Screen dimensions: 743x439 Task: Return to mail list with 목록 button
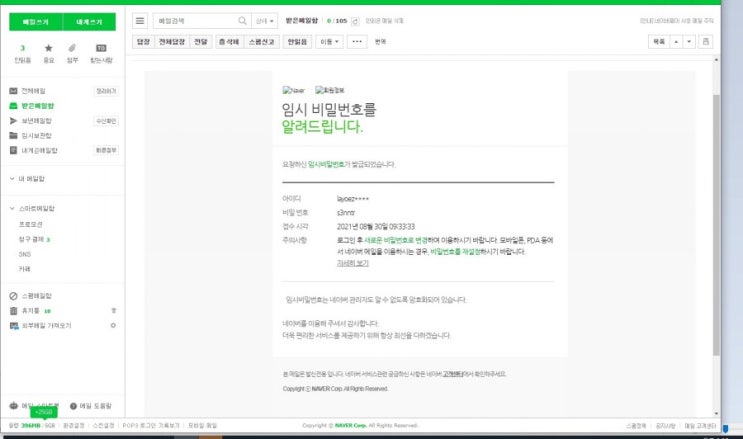click(659, 42)
